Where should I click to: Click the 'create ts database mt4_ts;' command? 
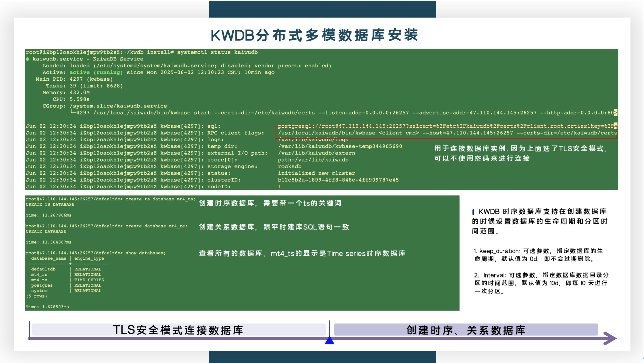tap(160, 199)
